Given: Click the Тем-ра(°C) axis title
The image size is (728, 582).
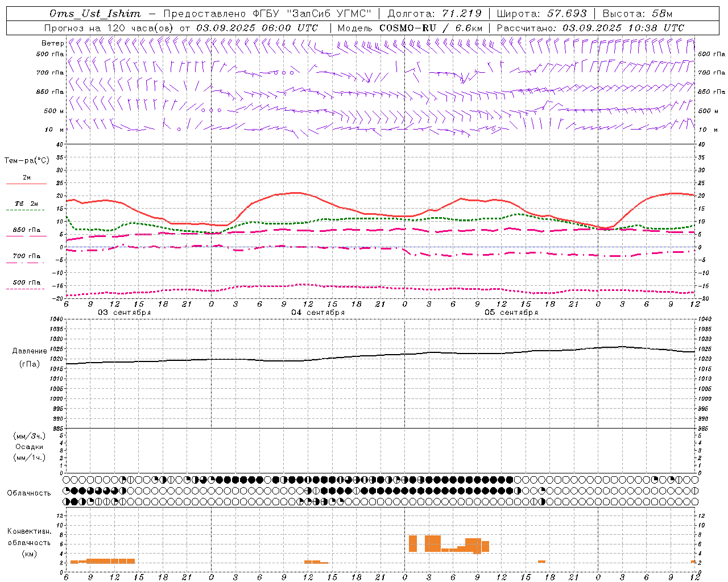Looking at the screenshot, I should [27, 161].
